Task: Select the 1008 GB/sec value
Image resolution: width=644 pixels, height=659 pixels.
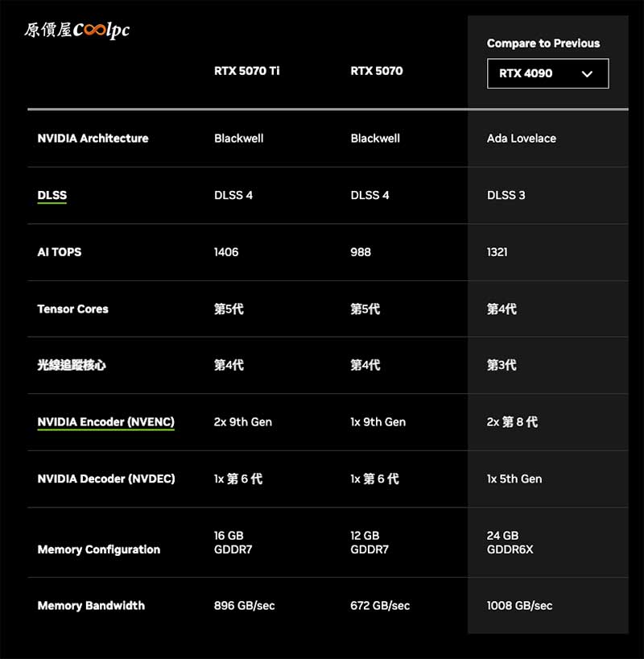Action: 519,606
